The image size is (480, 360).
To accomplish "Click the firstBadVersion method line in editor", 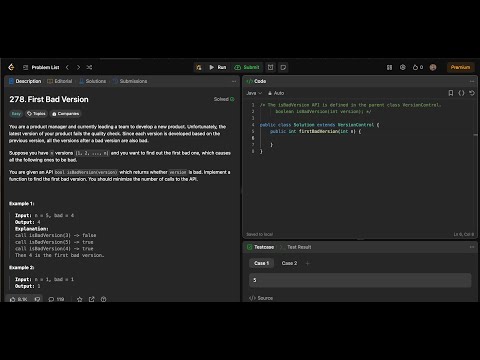I will pos(315,131).
